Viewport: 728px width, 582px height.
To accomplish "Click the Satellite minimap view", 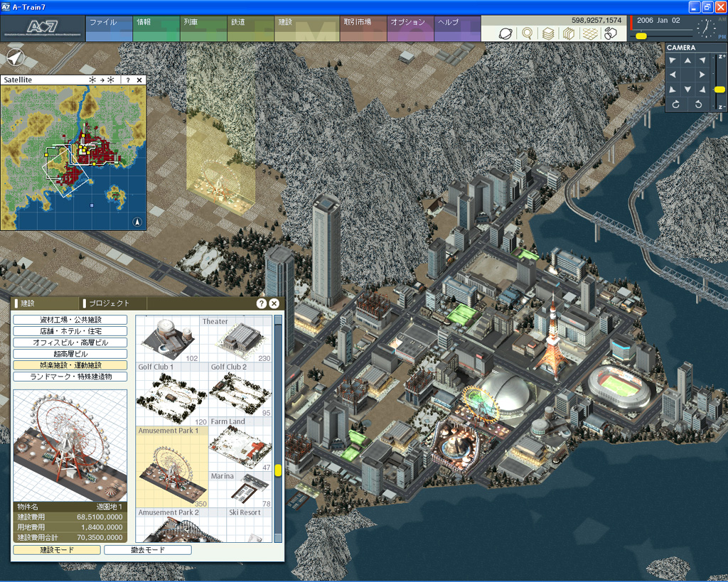I will (74, 158).
